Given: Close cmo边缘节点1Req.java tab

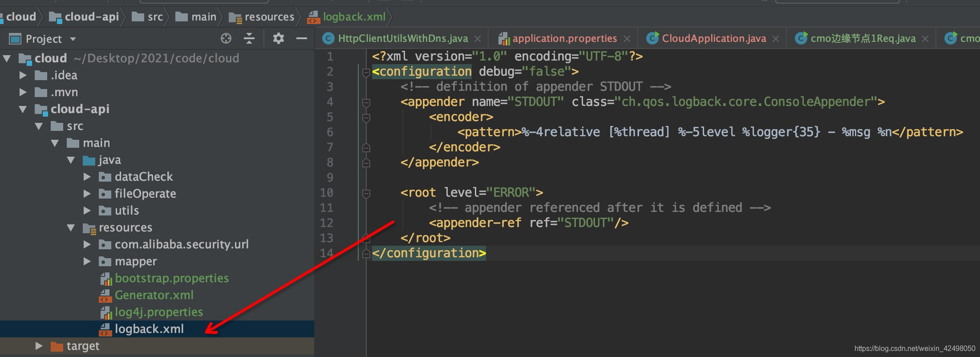Looking at the screenshot, I should (x=925, y=39).
